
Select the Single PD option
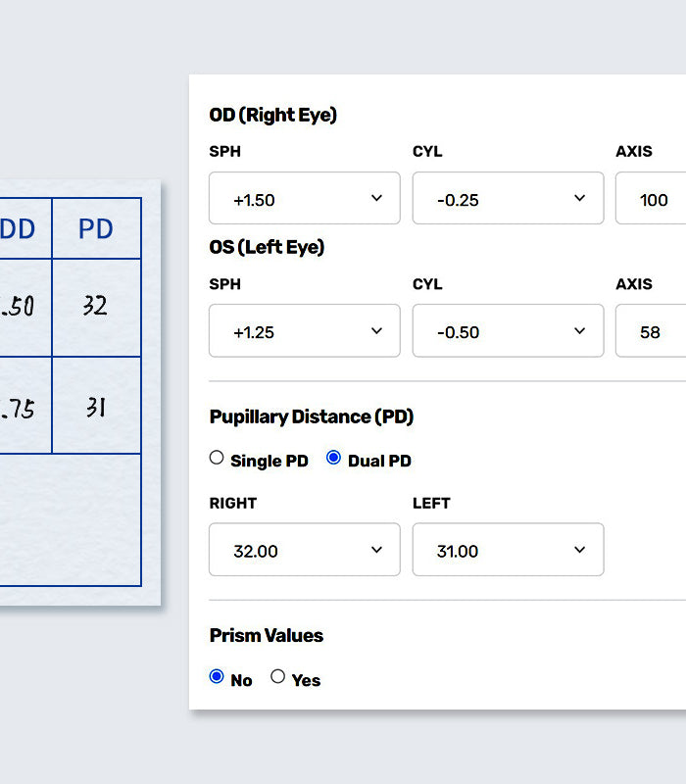click(x=217, y=458)
